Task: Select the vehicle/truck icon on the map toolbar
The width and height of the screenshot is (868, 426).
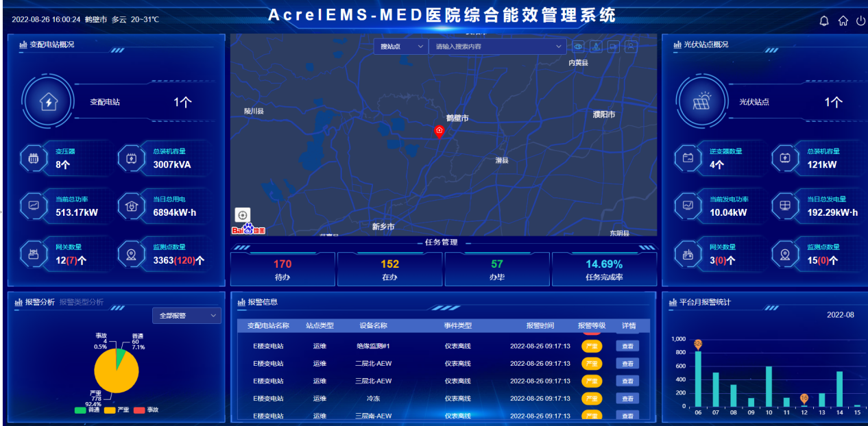Action: coord(613,47)
